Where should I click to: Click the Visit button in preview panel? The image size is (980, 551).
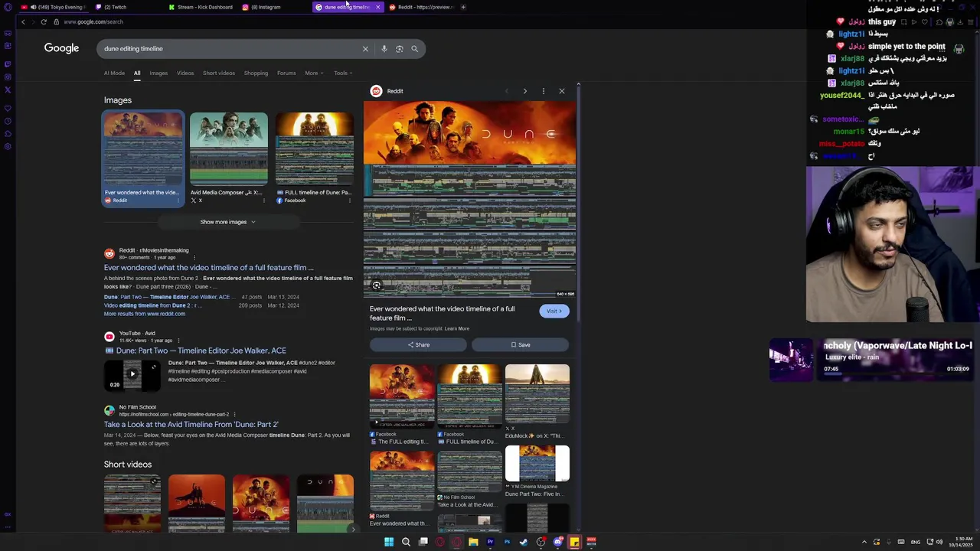[554, 311]
